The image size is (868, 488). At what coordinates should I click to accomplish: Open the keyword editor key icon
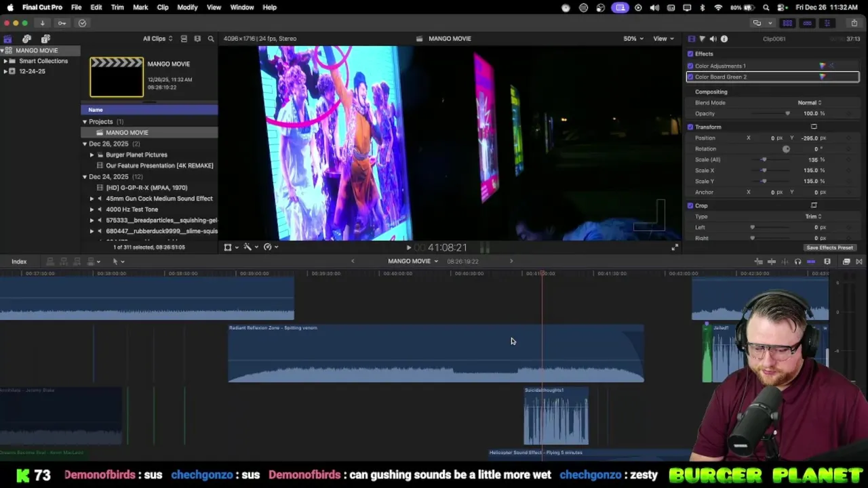tap(62, 23)
